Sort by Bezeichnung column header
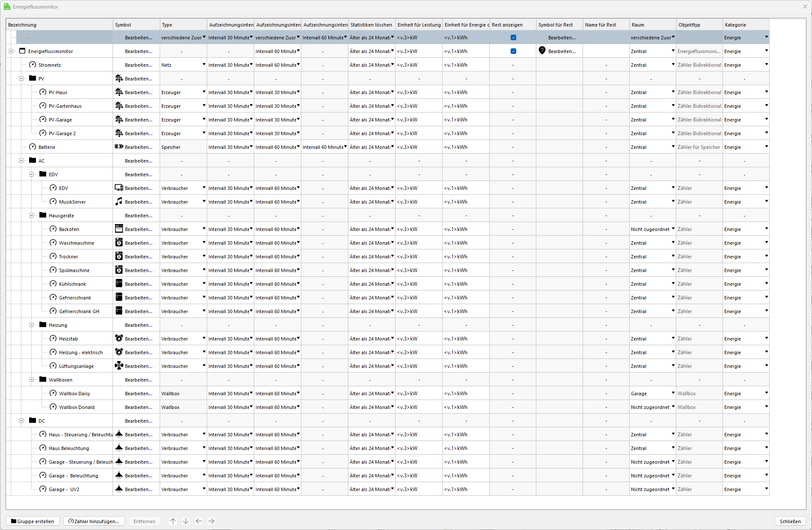 tap(59, 25)
